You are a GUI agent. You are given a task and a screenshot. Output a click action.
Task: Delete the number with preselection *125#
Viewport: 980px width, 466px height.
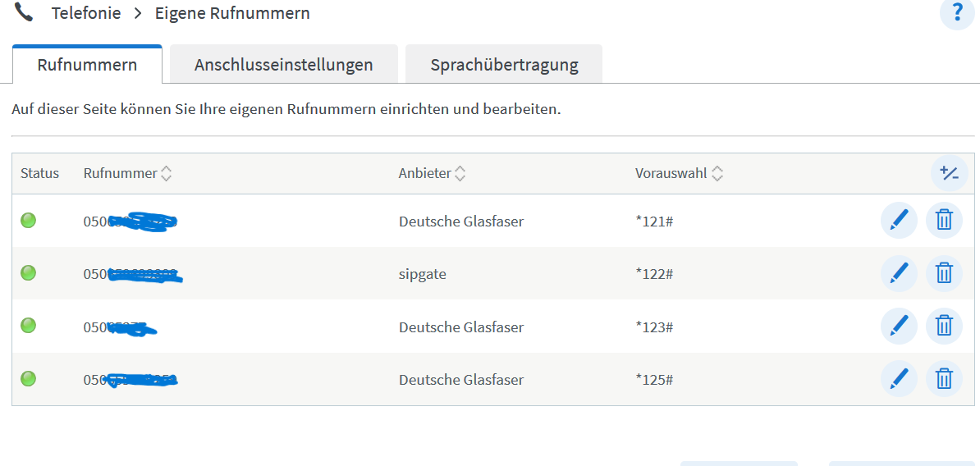coord(944,378)
